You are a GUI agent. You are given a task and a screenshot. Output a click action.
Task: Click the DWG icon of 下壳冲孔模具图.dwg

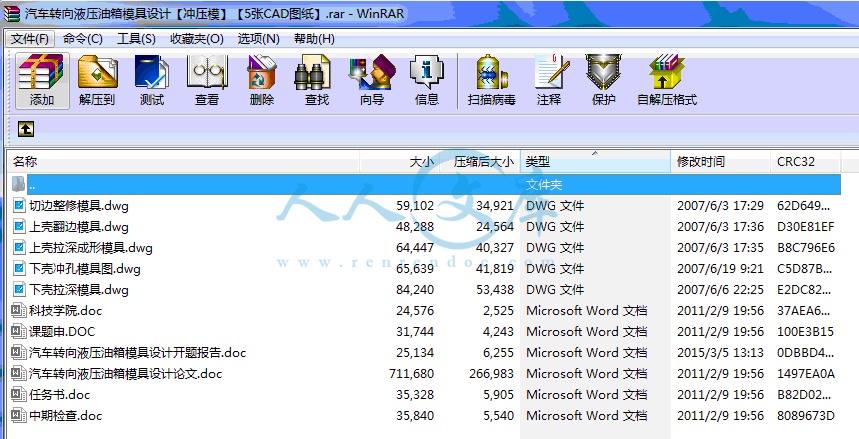pos(19,269)
